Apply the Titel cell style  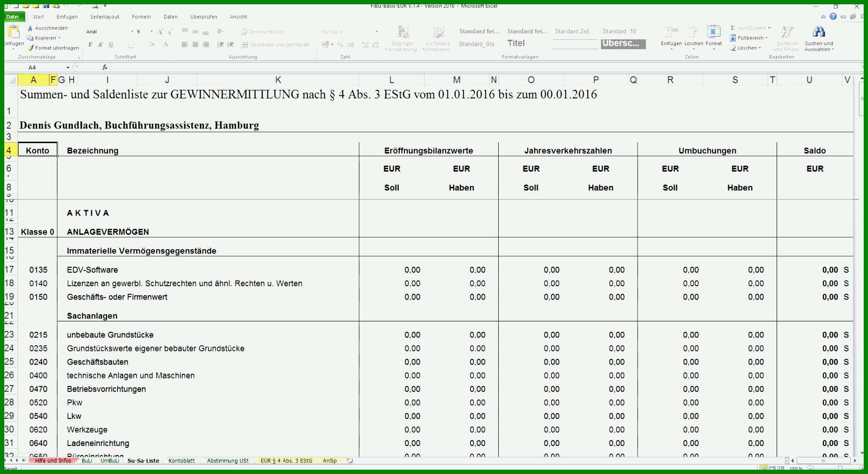pyautogui.click(x=516, y=43)
